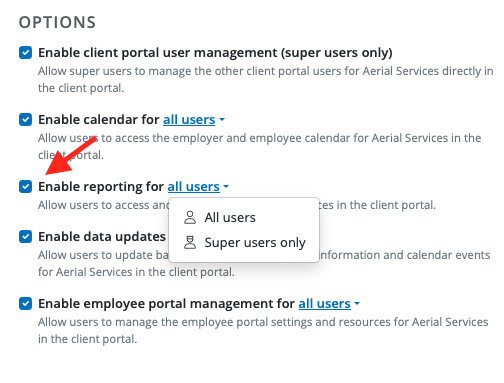Viewport: 504px width, 383px height.
Task: Click the person icon beside All users
Action: click(x=190, y=217)
